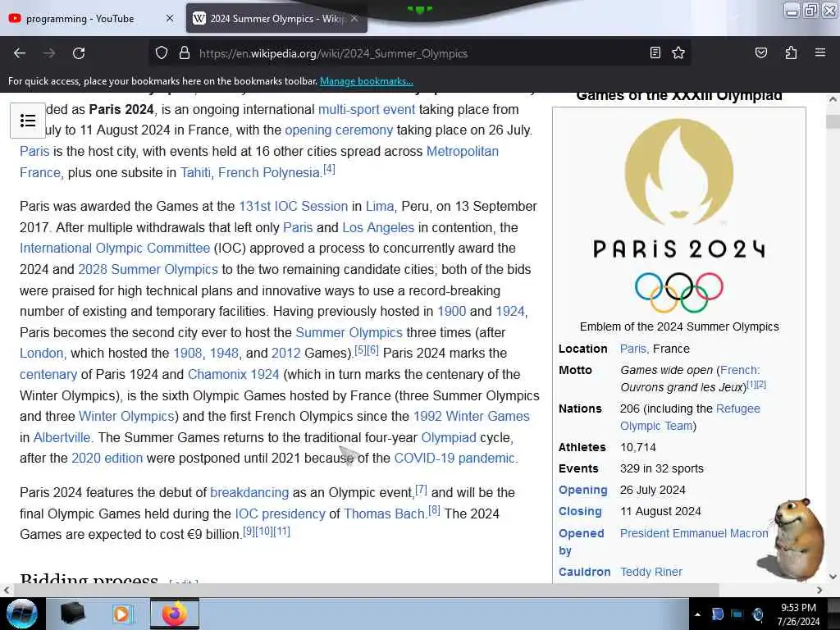Image resolution: width=840 pixels, height=630 pixels.
Task: Open French Polynesia link
Action: click(x=269, y=172)
